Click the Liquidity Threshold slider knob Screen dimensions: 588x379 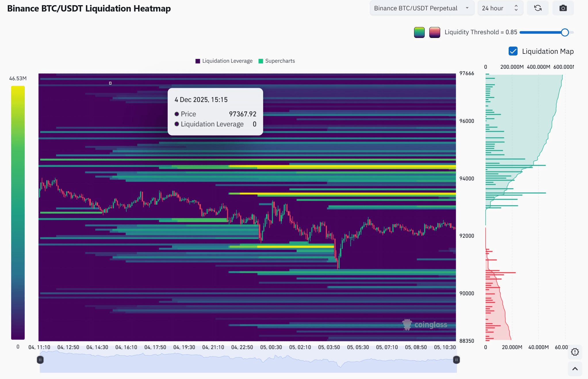pos(565,32)
